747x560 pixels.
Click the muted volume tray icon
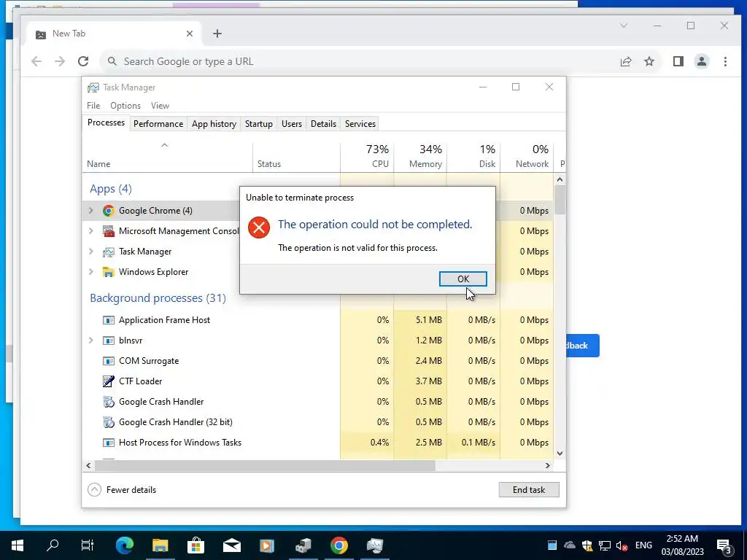click(x=622, y=545)
